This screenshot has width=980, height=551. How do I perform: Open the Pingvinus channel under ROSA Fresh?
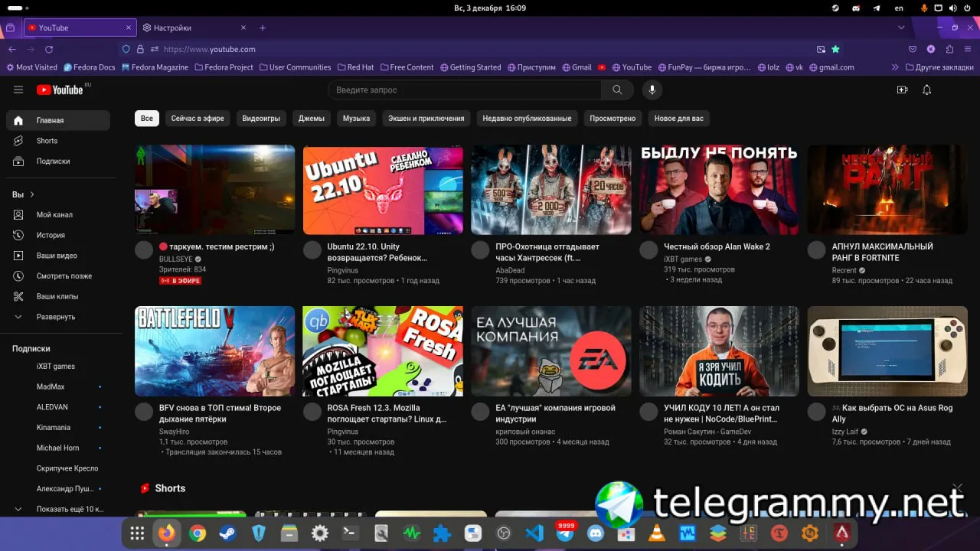click(343, 432)
